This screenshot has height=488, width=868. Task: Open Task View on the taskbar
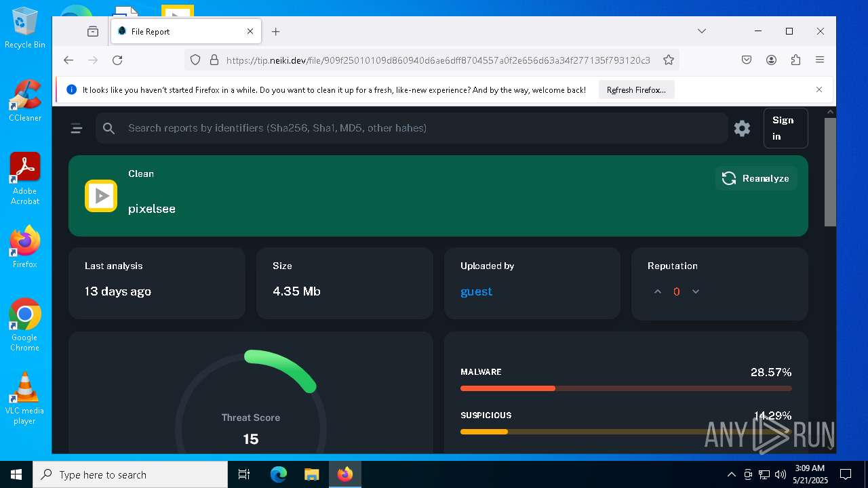click(244, 474)
